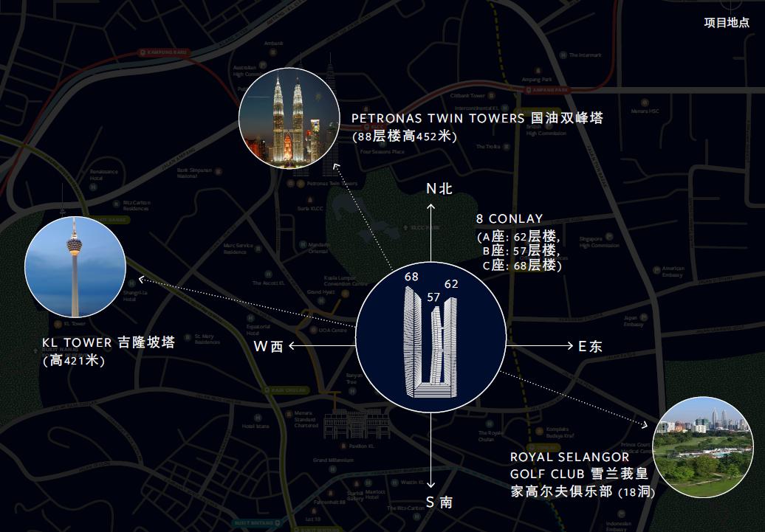
Task: Click the 'UOA Centre' map label
Action: (332, 330)
